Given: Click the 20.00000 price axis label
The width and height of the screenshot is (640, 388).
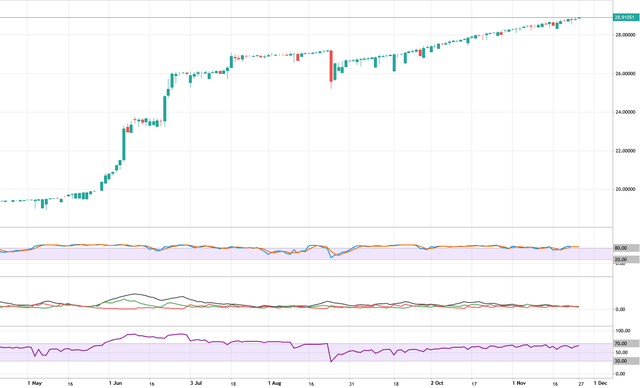Looking at the screenshot, I should point(626,189).
